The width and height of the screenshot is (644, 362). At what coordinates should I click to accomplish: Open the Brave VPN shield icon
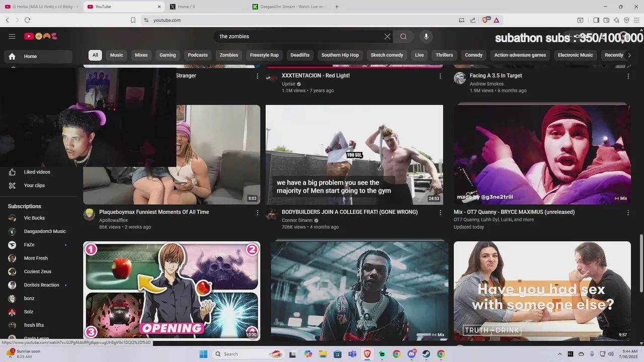pyautogui.click(x=626, y=20)
